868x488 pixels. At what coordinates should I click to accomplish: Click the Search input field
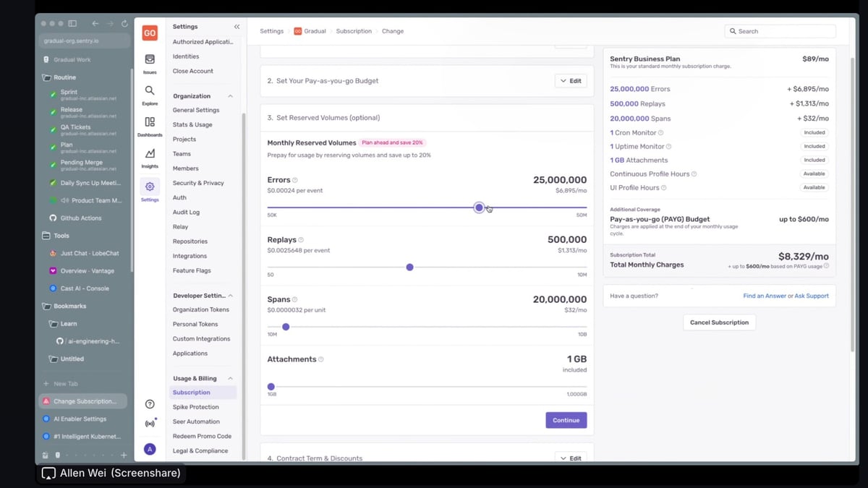[x=780, y=31]
